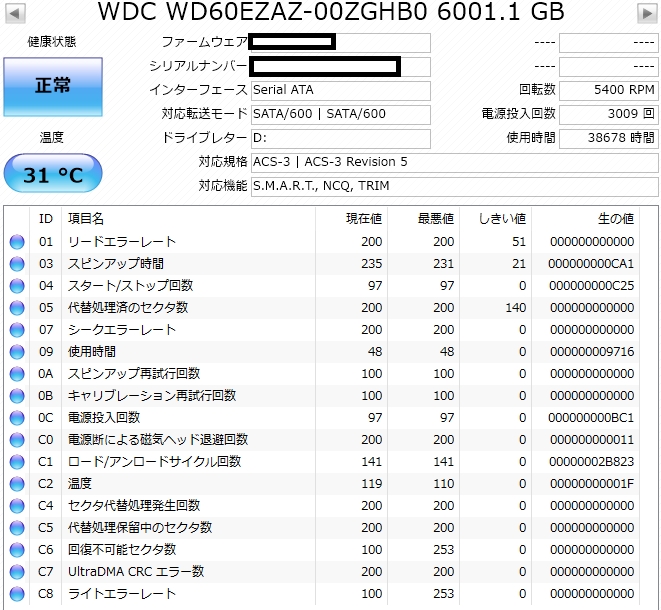Screen dimensions: 661x610
Task: Click status icon for スピンアップ再試行回数 row
Action: pos(17,374)
